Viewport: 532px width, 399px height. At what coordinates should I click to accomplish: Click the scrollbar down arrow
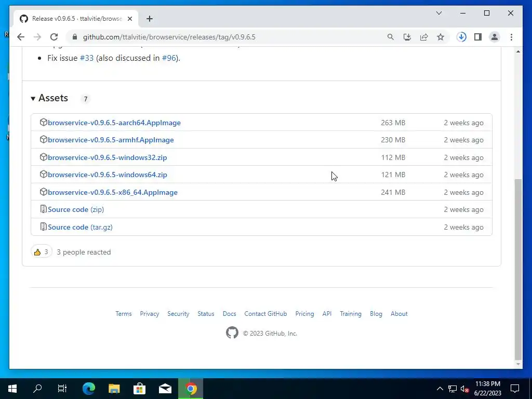[x=518, y=364]
